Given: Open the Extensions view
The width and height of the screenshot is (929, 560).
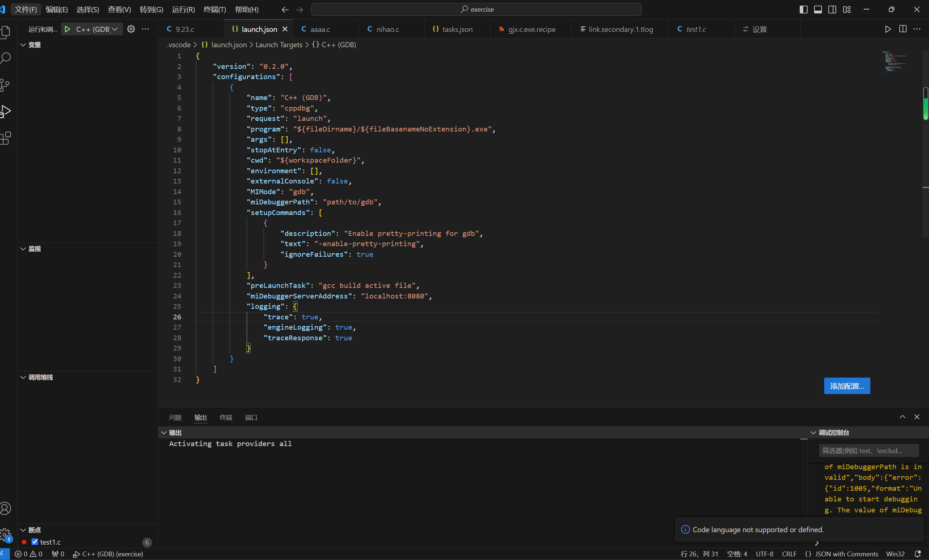Looking at the screenshot, I should [5, 138].
